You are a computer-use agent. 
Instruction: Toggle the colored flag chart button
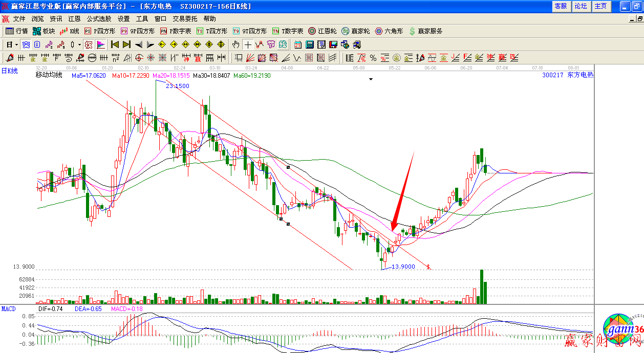[100, 45]
